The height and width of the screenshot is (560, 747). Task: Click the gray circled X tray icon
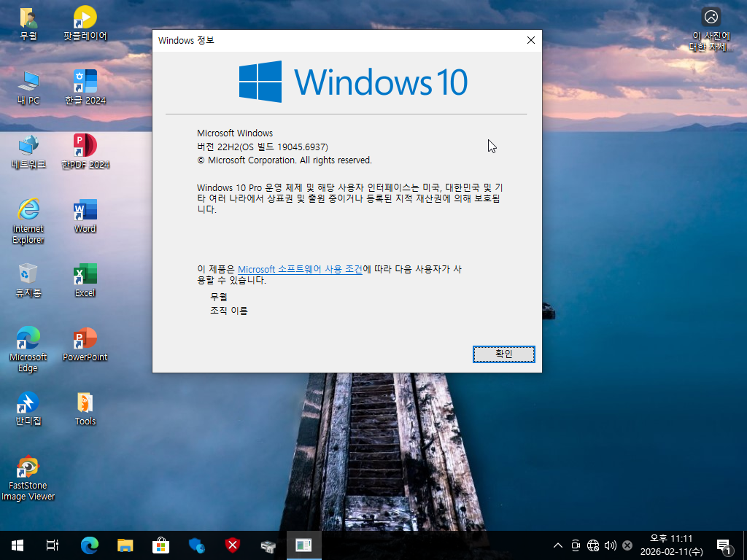[627, 545]
